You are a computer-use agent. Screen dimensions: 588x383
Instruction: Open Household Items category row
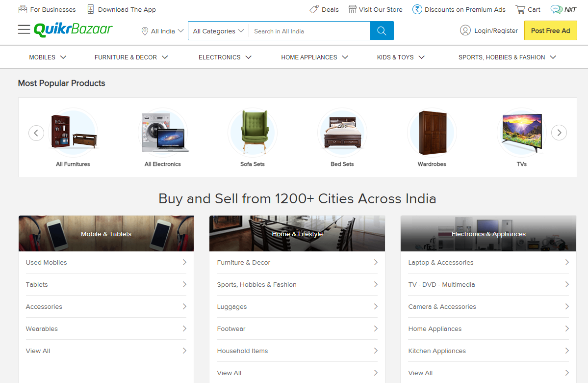click(297, 351)
